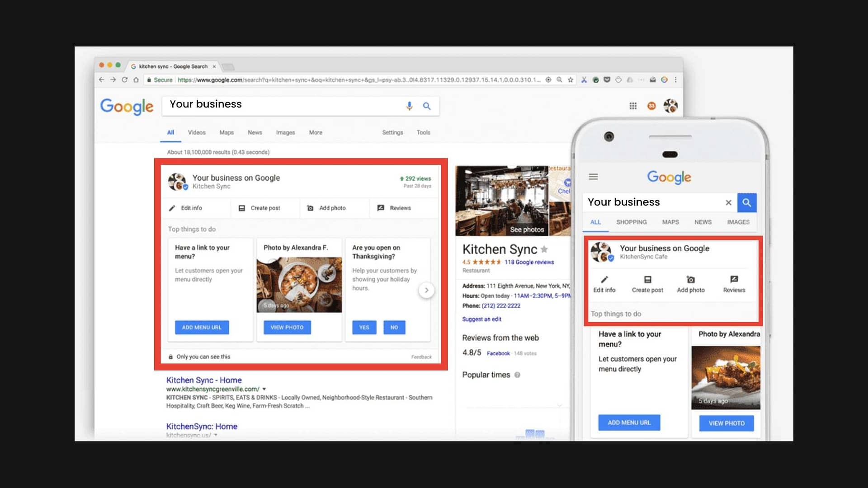
Task: Click See photos on restaurant image
Action: tap(527, 230)
